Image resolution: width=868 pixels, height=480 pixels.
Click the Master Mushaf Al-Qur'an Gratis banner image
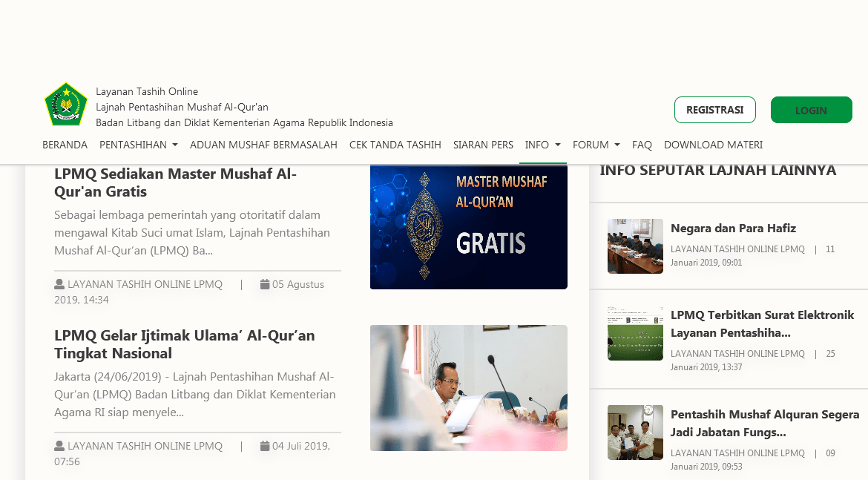pyautogui.click(x=468, y=226)
